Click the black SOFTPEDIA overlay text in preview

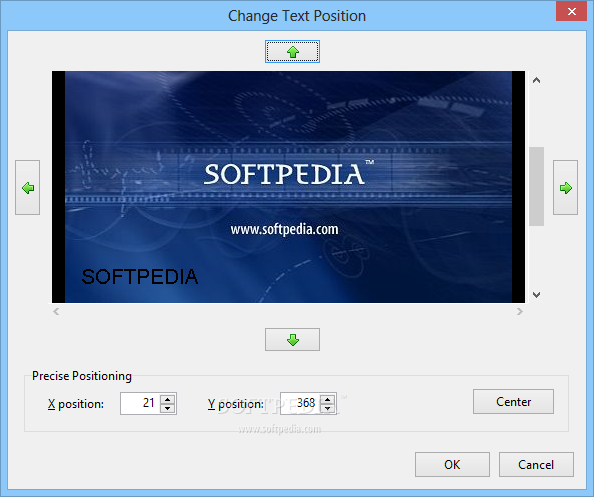[140, 277]
